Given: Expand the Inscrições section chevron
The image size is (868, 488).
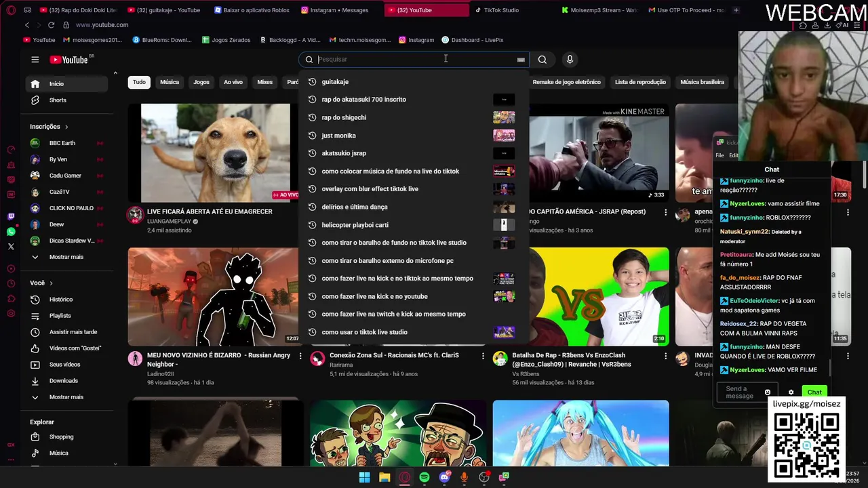Looking at the screenshot, I should (66, 127).
